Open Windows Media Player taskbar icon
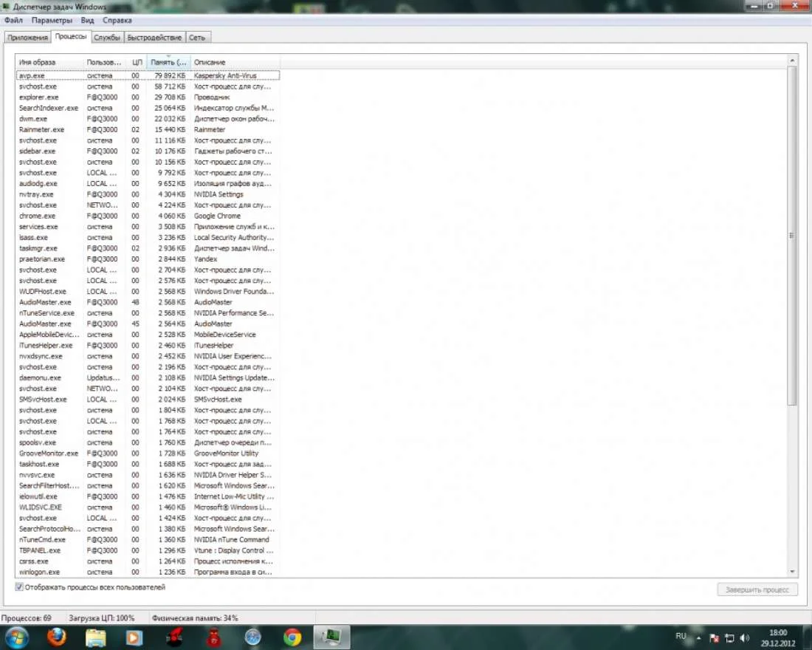Screen dimensions: 812x650 point(134,637)
